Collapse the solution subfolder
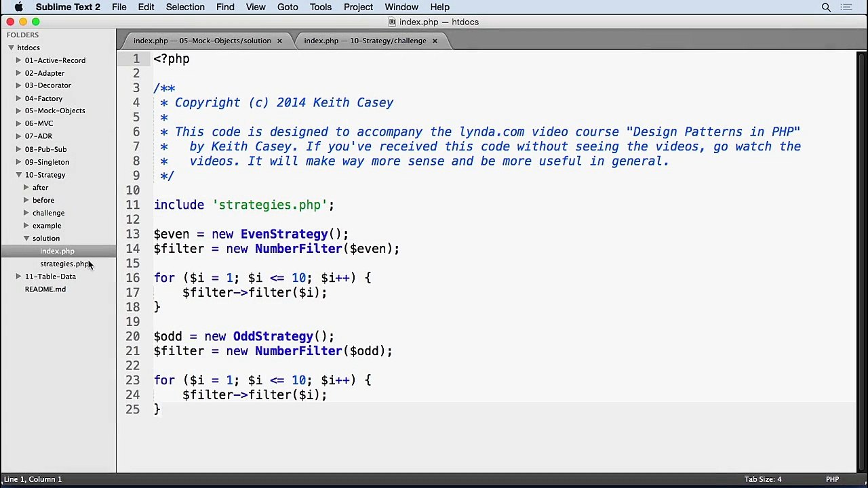This screenshot has height=488, width=868. point(26,239)
